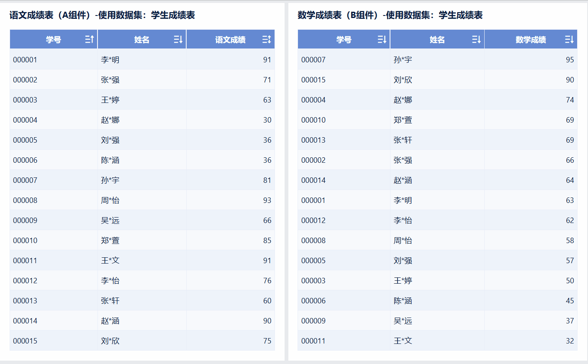
Task: Click sort icon on 姓名 column in 数学成绩表
Action: pyautogui.click(x=476, y=39)
